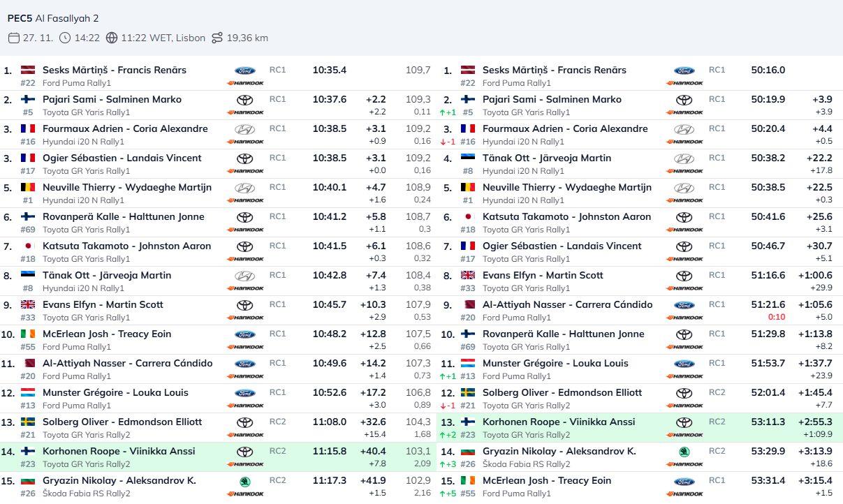This screenshot has height=504, width=843.
Task: Select Rovanperä Kalle entry with time 10:41.2
Action: click(124, 216)
